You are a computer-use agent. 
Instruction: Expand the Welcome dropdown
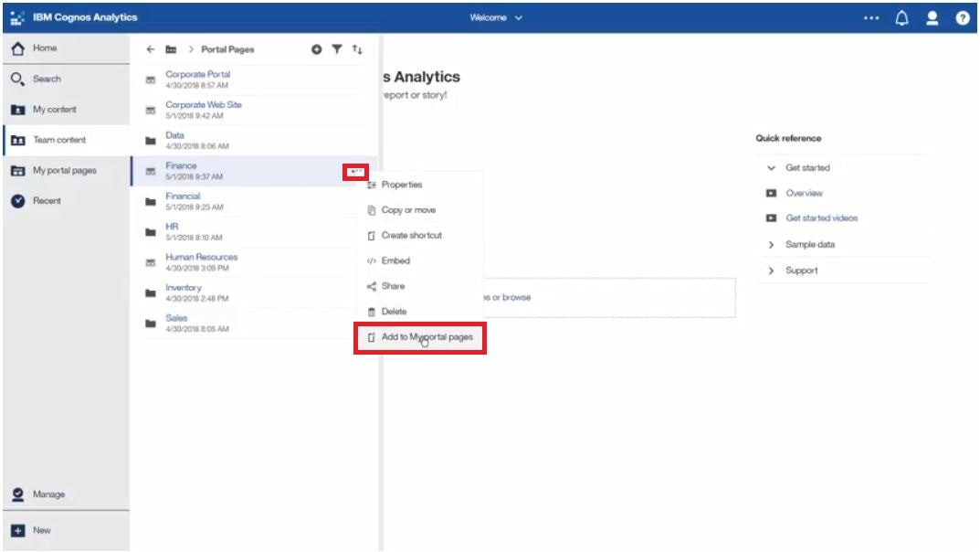496,17
